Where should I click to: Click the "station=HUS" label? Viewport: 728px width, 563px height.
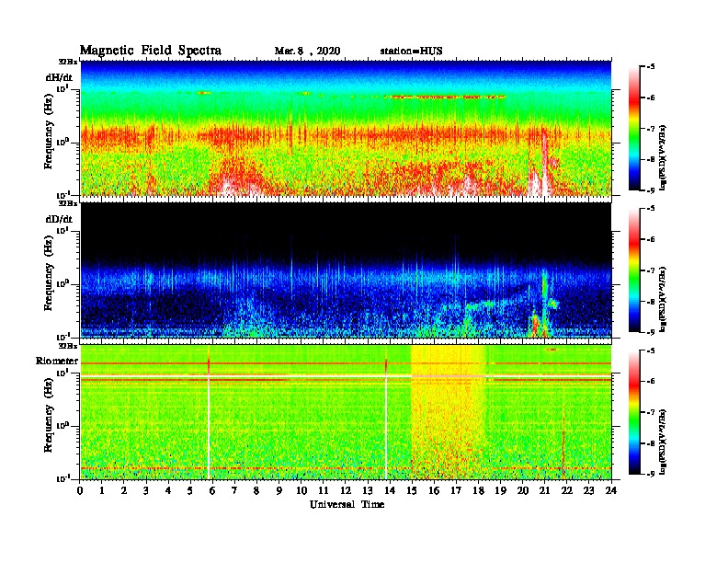click(412, 51)
